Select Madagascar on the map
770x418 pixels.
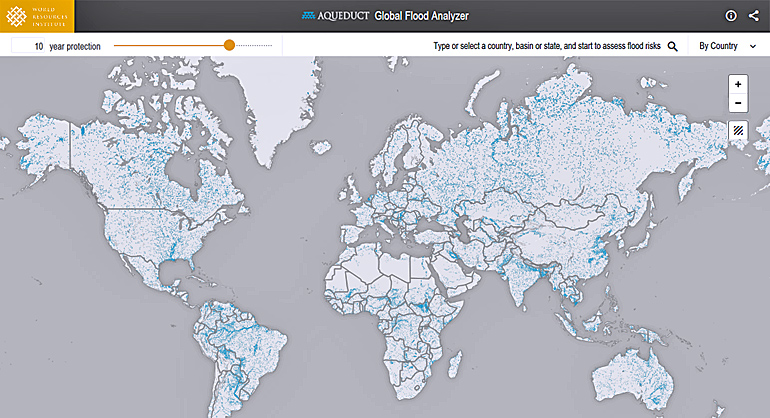pos(456,364)
